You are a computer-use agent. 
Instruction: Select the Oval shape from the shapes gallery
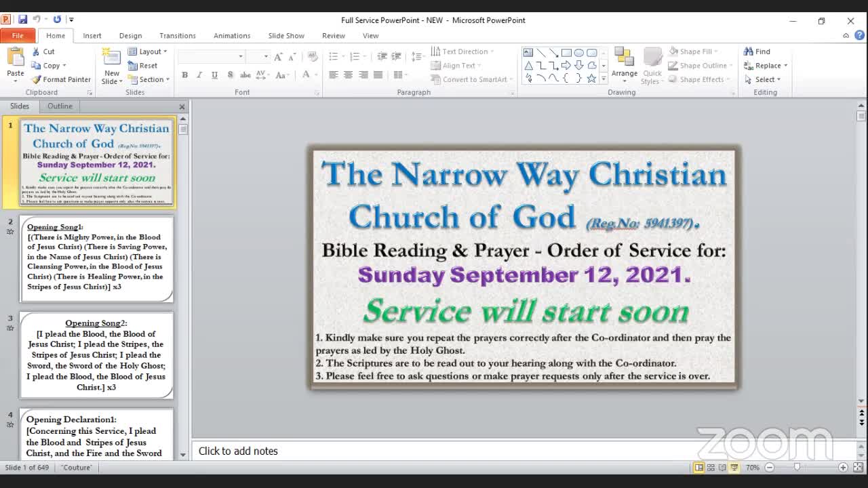tap(579, 53)
